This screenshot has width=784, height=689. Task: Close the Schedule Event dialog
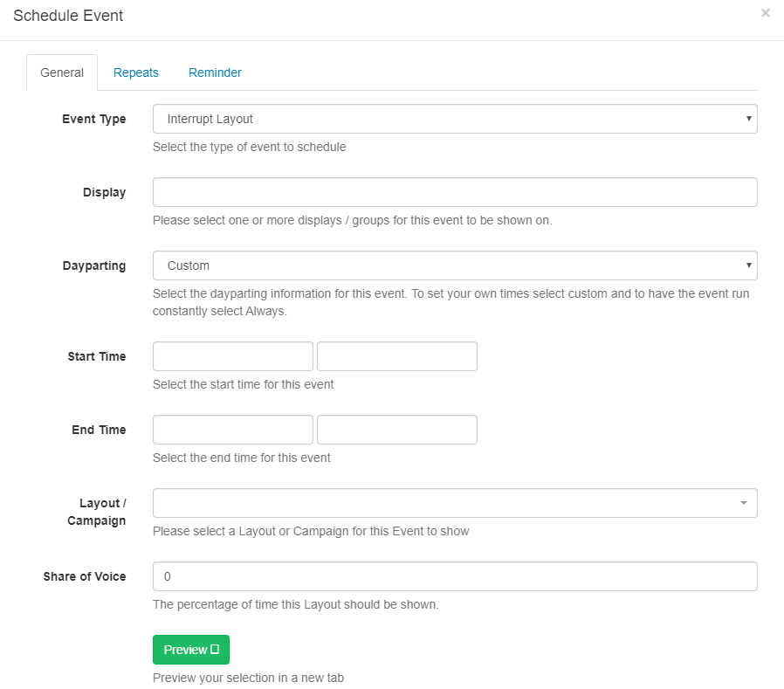tap(765, 13)
